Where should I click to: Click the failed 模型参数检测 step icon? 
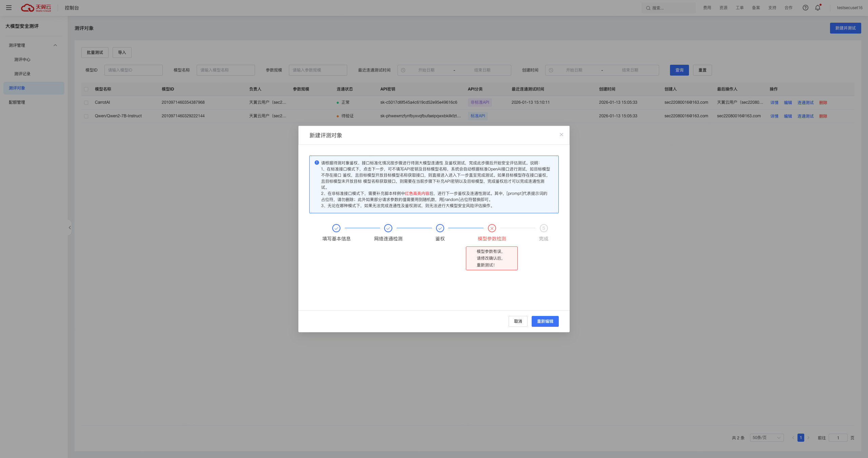(492, 228)
